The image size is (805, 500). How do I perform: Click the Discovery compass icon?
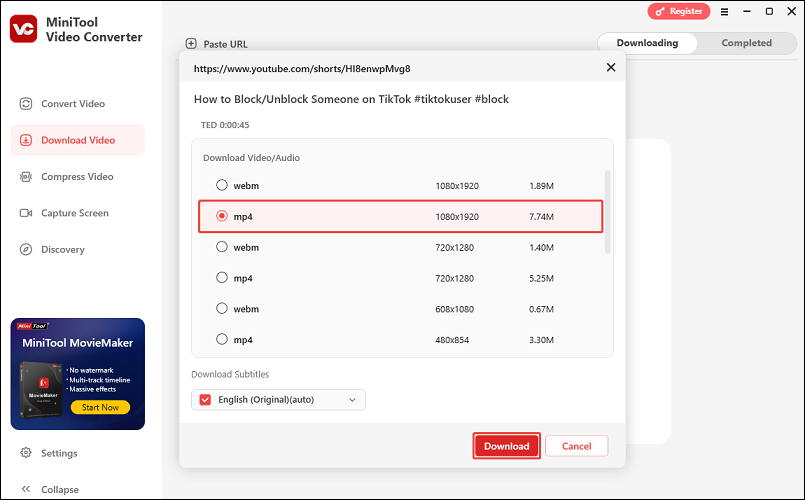26,249
